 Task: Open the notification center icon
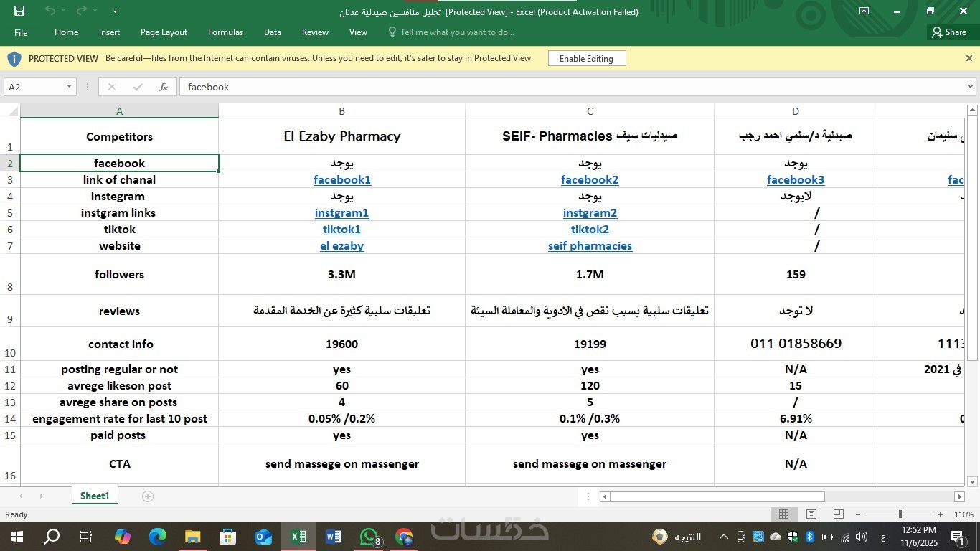click(x=958, y=537)
